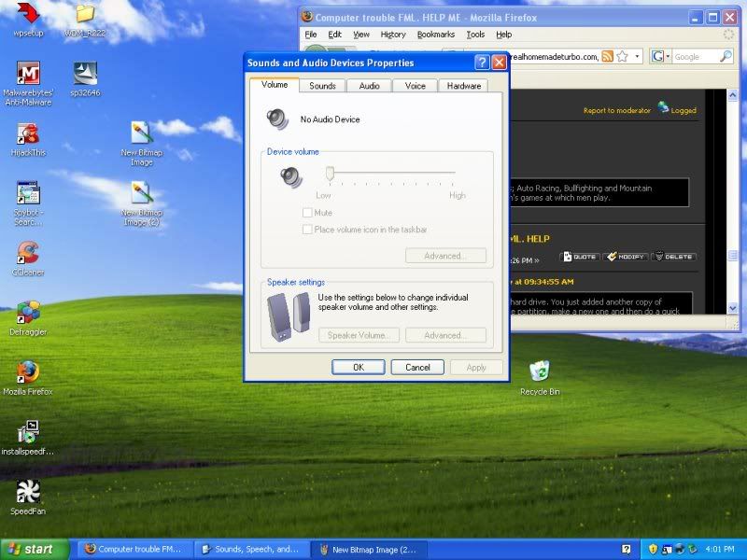Click the yellow security shield tray icon
Screen dimensions: 747x560
click(653, 549)
